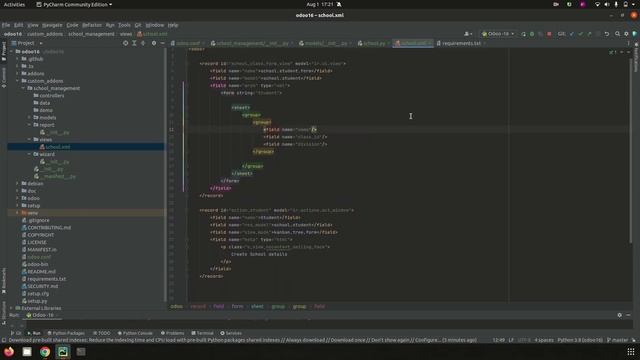
Task: Click the undo rollback arrow icon
Action: point(607,34)
